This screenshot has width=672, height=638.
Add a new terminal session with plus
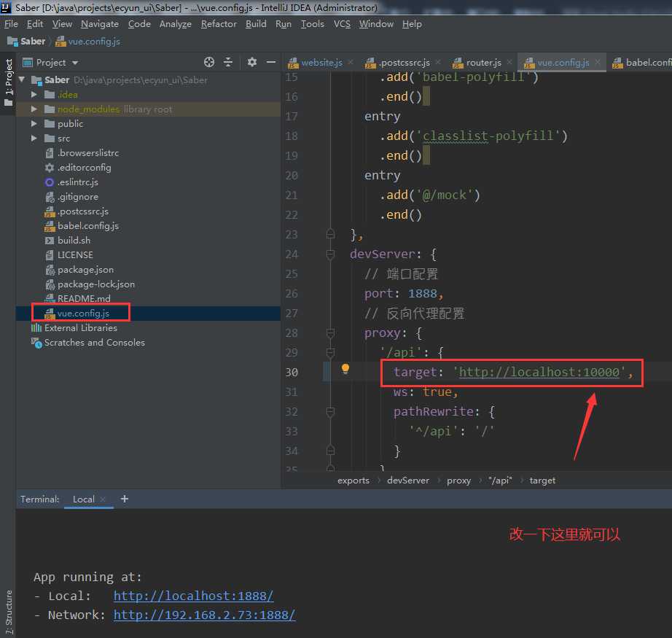pyautogui.click(x=125, y=499)
